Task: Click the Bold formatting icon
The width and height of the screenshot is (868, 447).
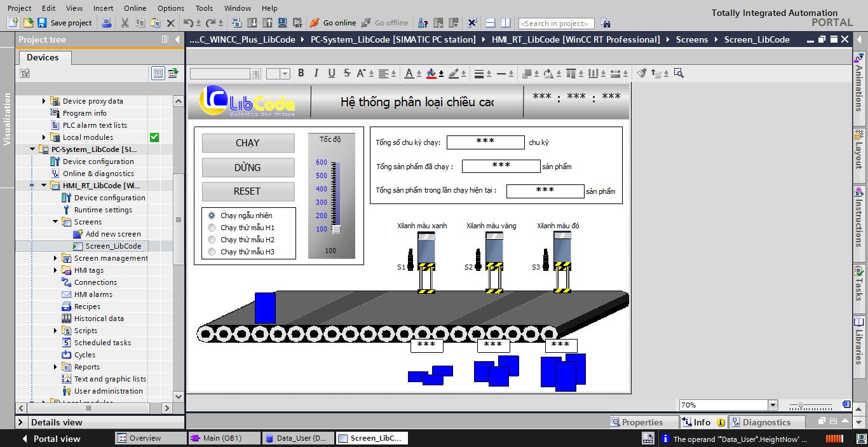Action: coord(301,73)
